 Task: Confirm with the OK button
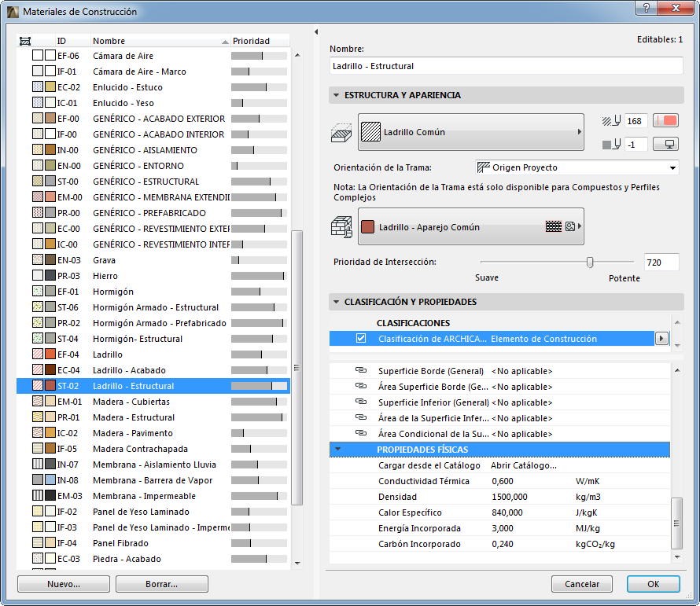point(653,584)
